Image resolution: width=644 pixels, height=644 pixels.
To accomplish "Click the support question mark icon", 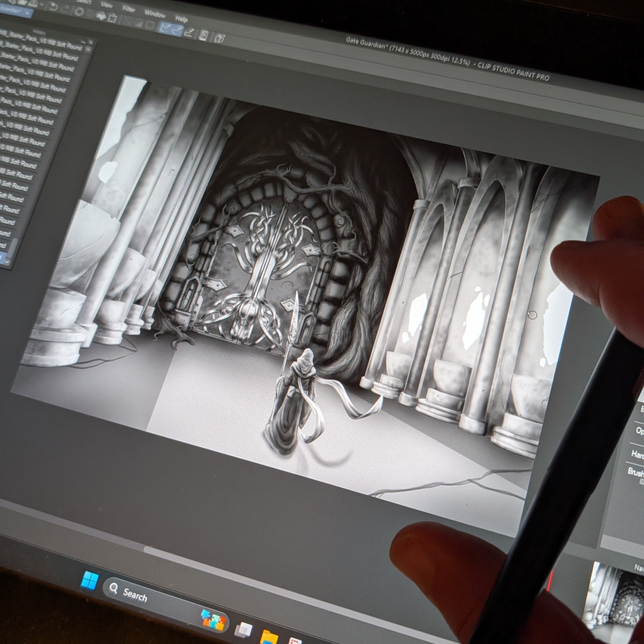I will click(x=219, y=39).
